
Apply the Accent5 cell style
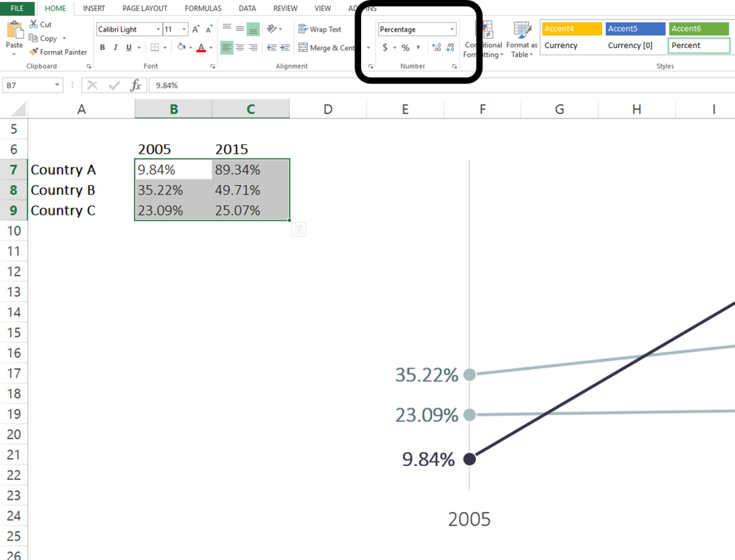pyautogui.click(x=635, y=29)
